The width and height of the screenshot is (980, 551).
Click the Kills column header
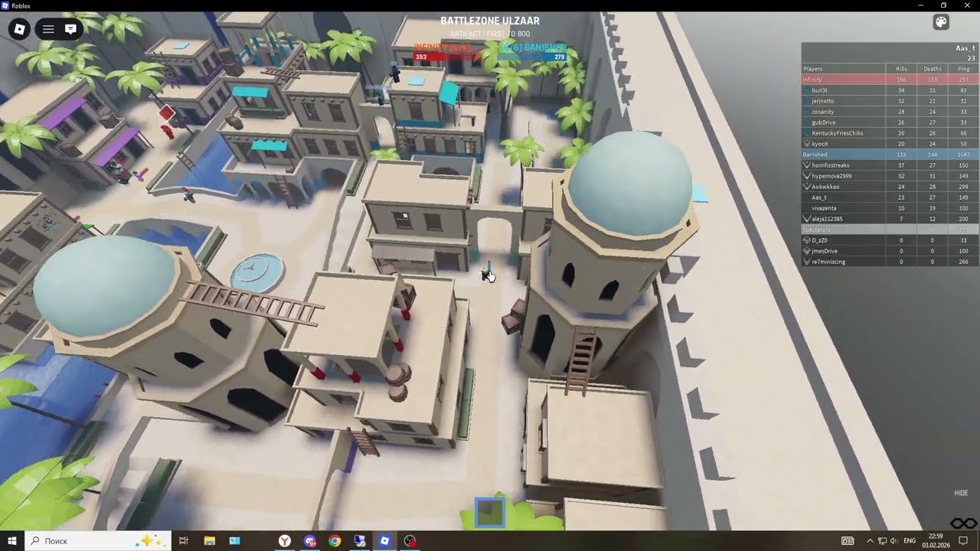point(901,69)
